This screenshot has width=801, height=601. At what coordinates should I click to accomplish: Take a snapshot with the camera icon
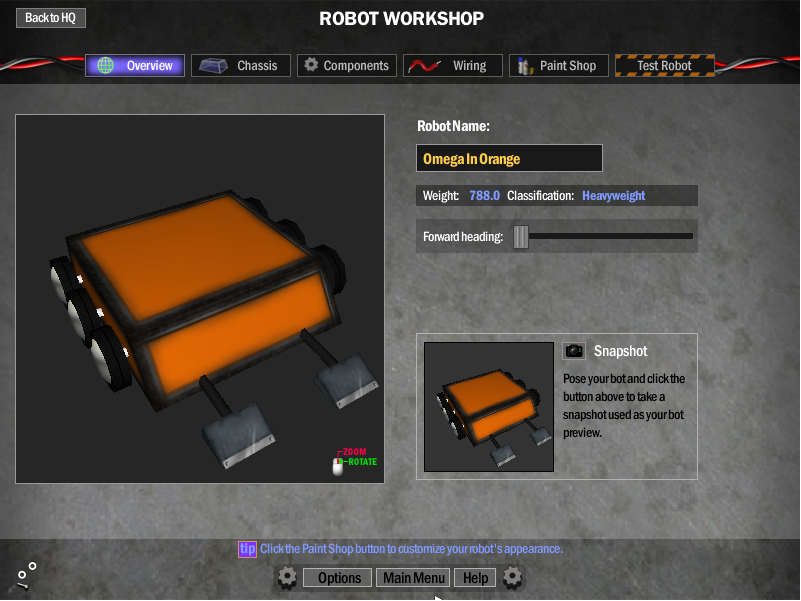574,351
